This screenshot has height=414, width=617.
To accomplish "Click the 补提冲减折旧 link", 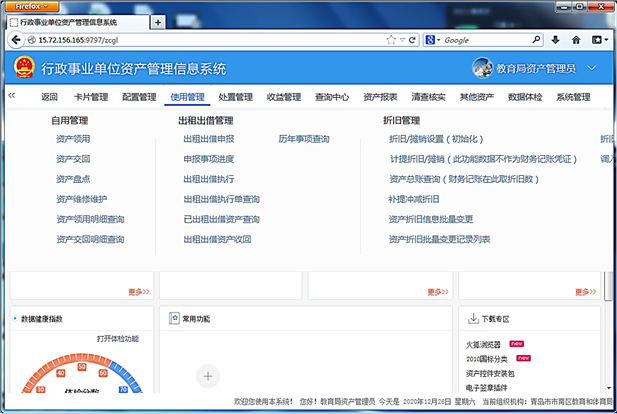I will pyautogui.click(x=414, y=199).
